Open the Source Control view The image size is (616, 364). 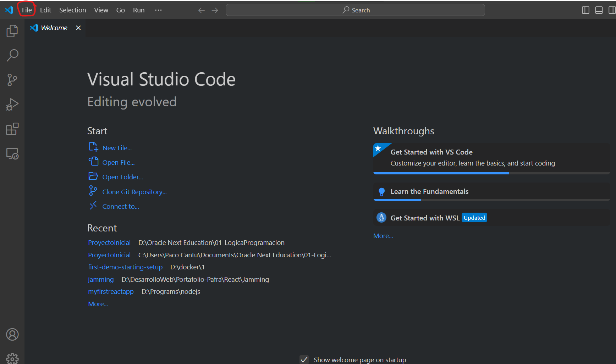[x=12, y=80]
